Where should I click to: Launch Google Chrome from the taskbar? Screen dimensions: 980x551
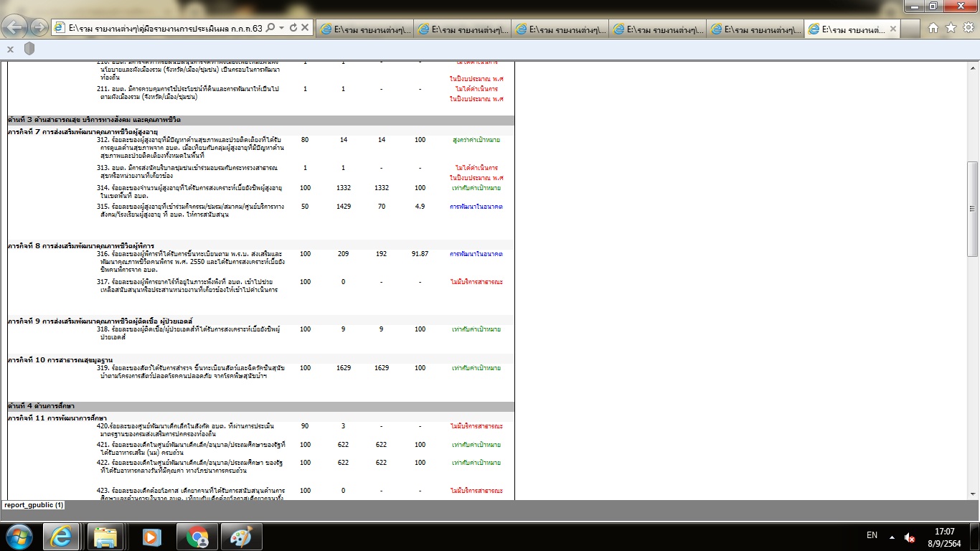197,537
